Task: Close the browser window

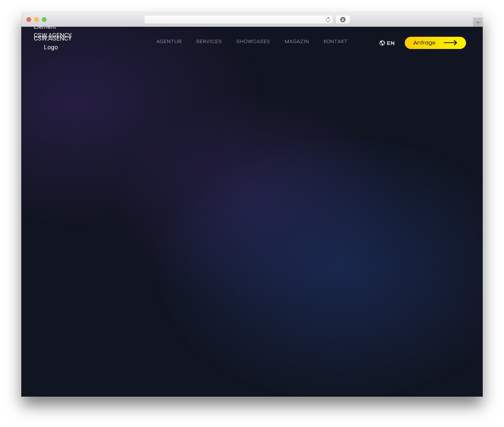Action: [x=29, y=20]
